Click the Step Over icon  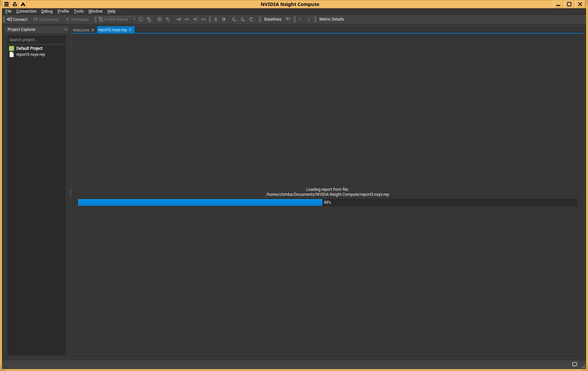pyautogui.click(x=243, y=19)
